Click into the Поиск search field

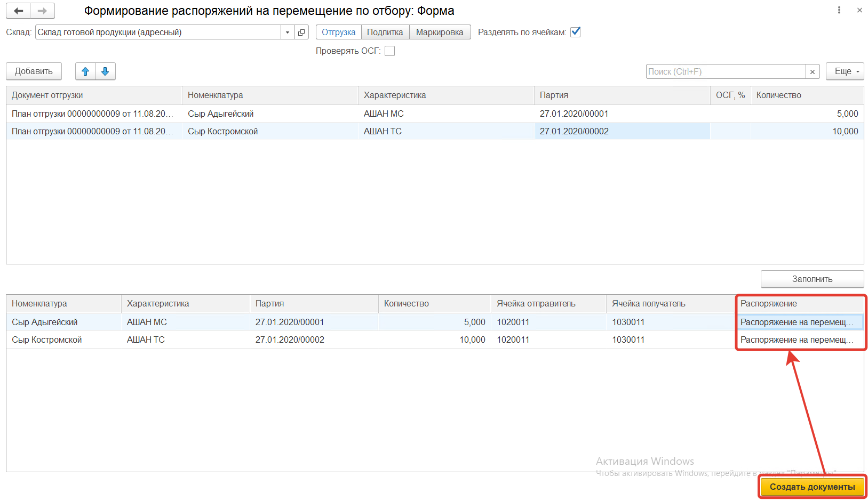pyautogui.click(x=726, y=72)
